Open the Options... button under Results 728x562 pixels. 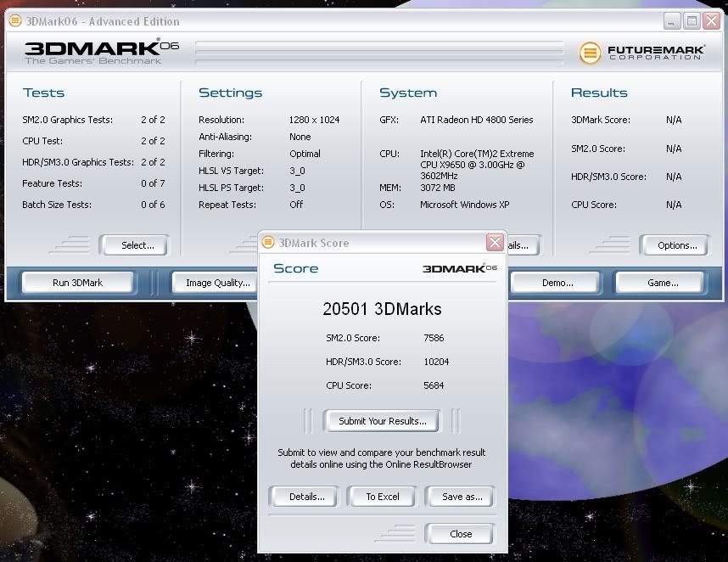[x=677, y=245]
